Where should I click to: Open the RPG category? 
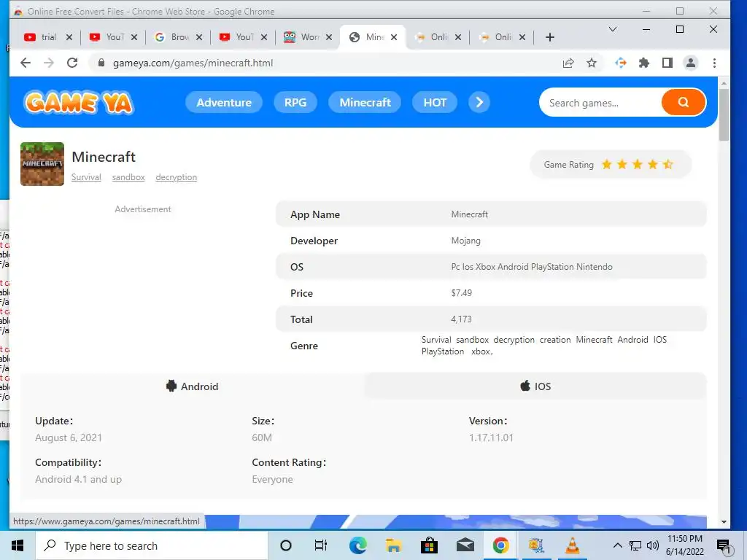click(295, 102)
